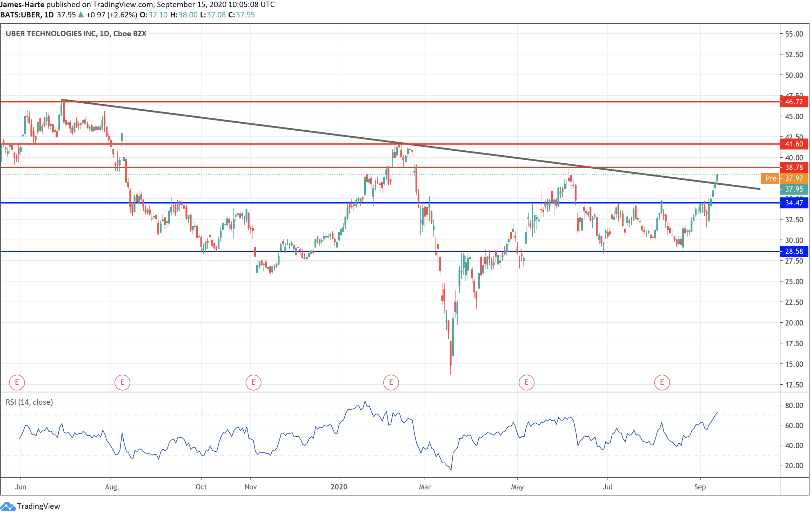The height and width of the screenshot is (515, 812).
Task: Select the blue 28.58 support price label
Action: (794, 252)
